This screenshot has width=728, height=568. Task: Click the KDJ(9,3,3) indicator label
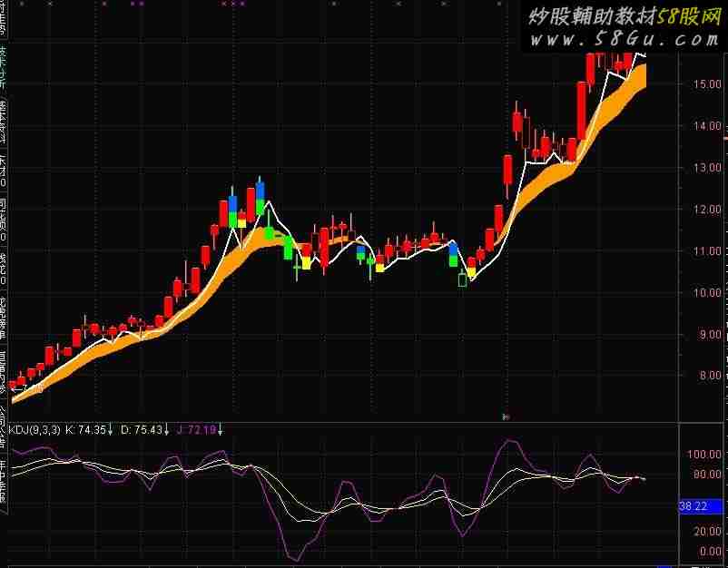(34, 429)
